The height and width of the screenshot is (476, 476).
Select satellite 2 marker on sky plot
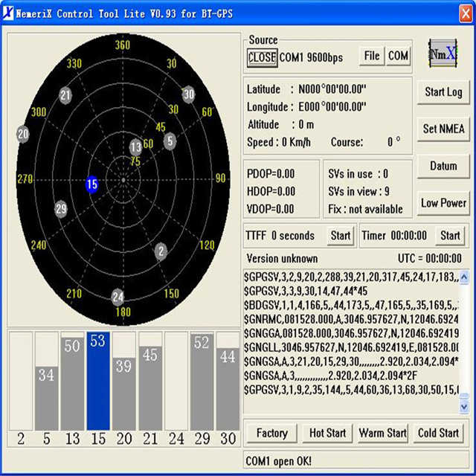pos(161,251)
